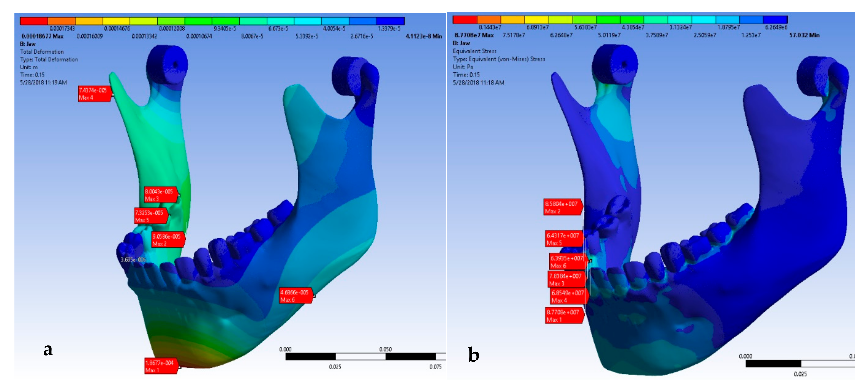This screenshot has width=868, height=390.
Task: Click the 6.4317e+007 Max 5 stress tag
Action: click(x=563, y=239)
